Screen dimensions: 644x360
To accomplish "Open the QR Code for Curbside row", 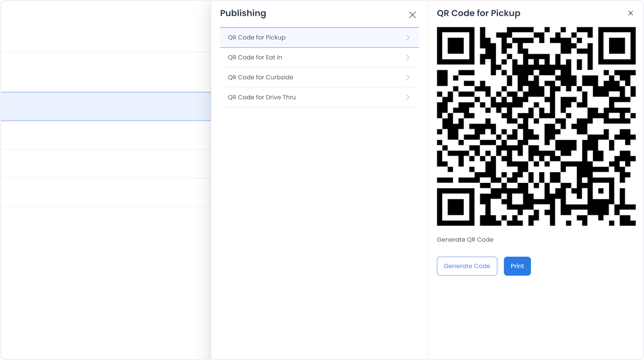I will [x=319, y=77].
